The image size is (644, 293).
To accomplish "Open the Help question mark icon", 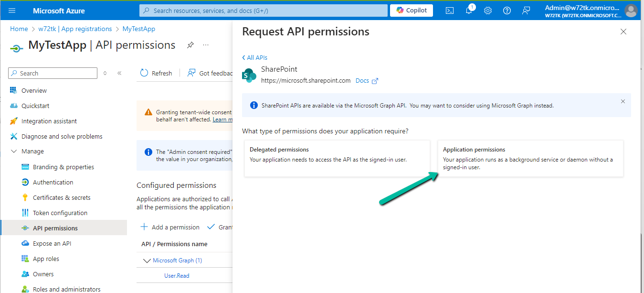I will [507, 11].
